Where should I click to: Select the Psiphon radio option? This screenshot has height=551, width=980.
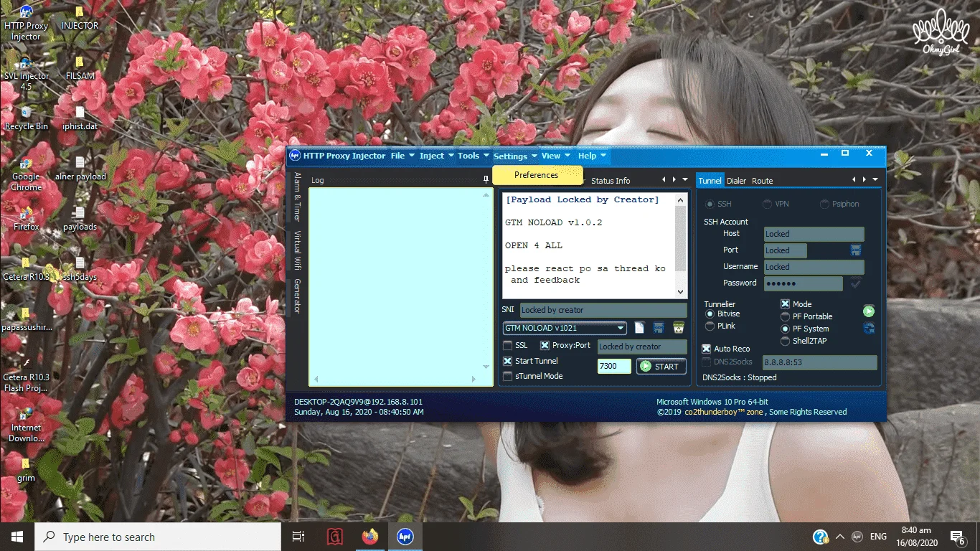point(824,204)
